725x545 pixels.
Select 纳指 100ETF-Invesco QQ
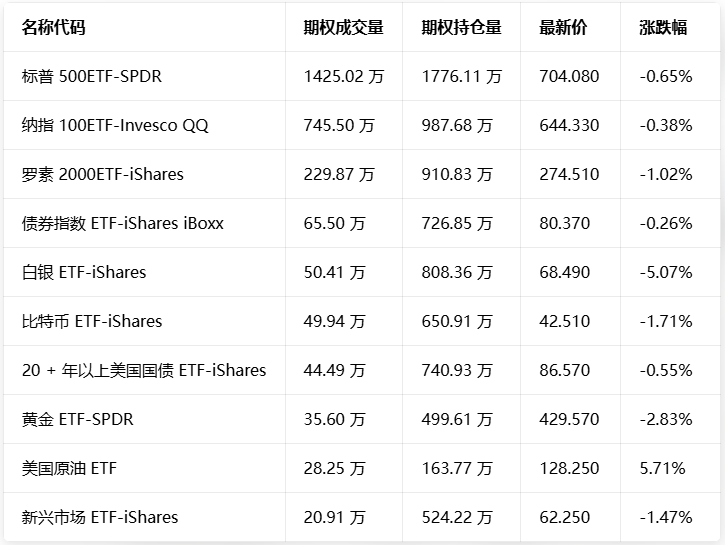tap(115, 125)
